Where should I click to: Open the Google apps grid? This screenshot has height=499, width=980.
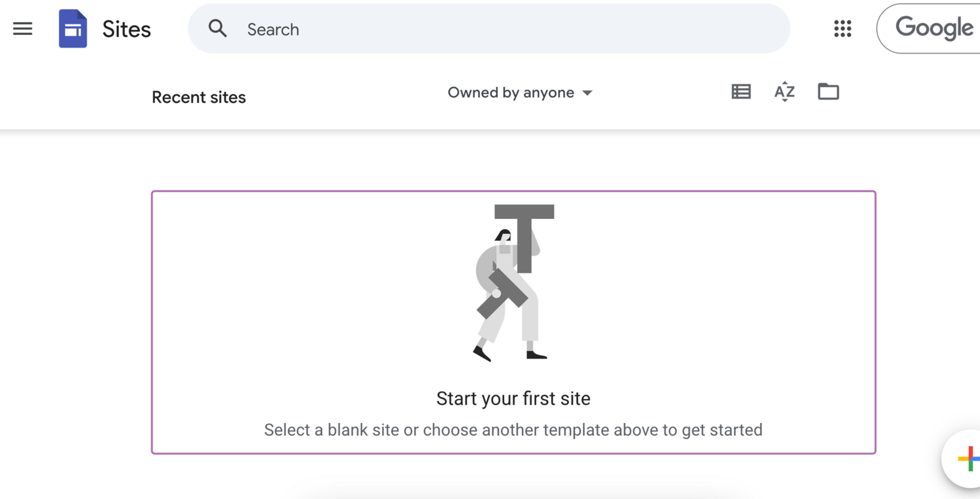843,29
